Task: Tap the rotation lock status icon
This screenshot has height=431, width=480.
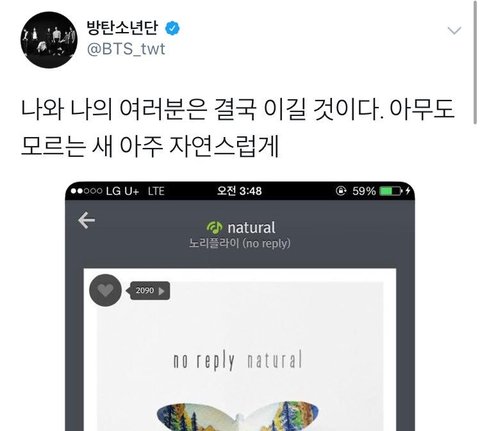Action: click(341, 191)
